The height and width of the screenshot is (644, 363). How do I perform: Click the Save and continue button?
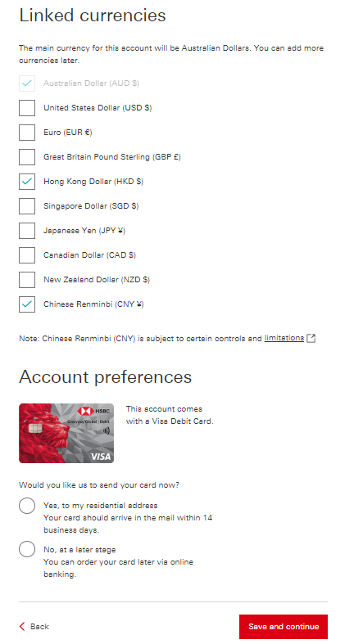tap(284, 627)
